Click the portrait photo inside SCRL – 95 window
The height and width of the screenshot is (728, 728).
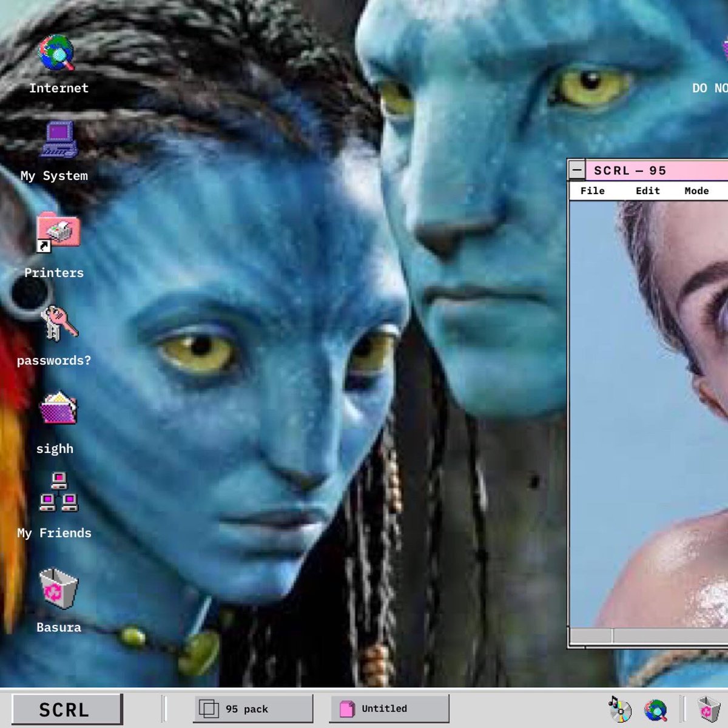(x=649, y=414)
